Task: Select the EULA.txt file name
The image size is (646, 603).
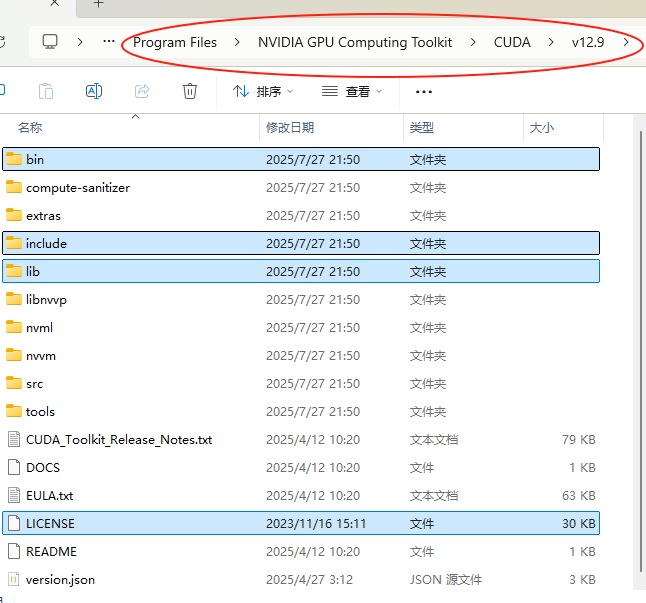Action: click(49, 495)
